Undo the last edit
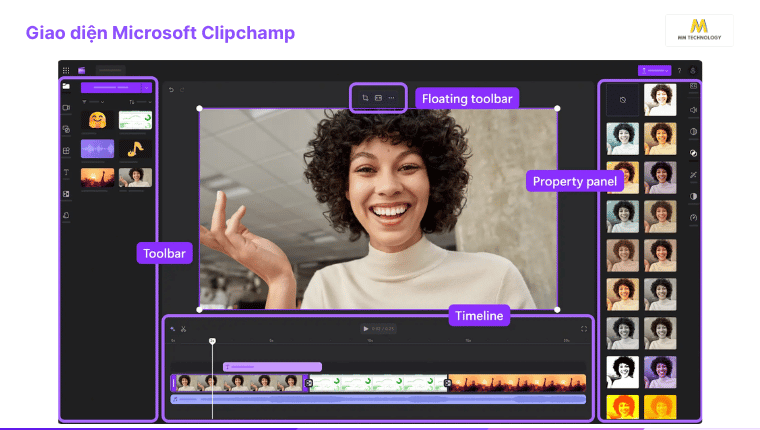This screenshot has width=760, height=430. (171, 90)
